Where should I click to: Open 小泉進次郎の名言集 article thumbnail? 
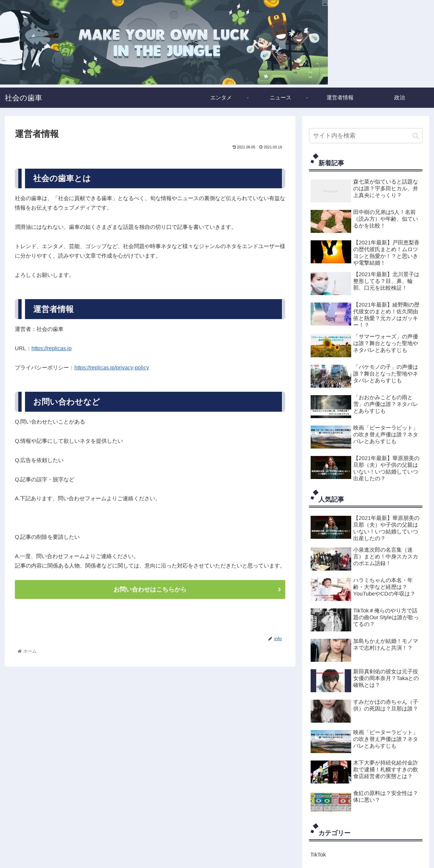coord(331,559)
